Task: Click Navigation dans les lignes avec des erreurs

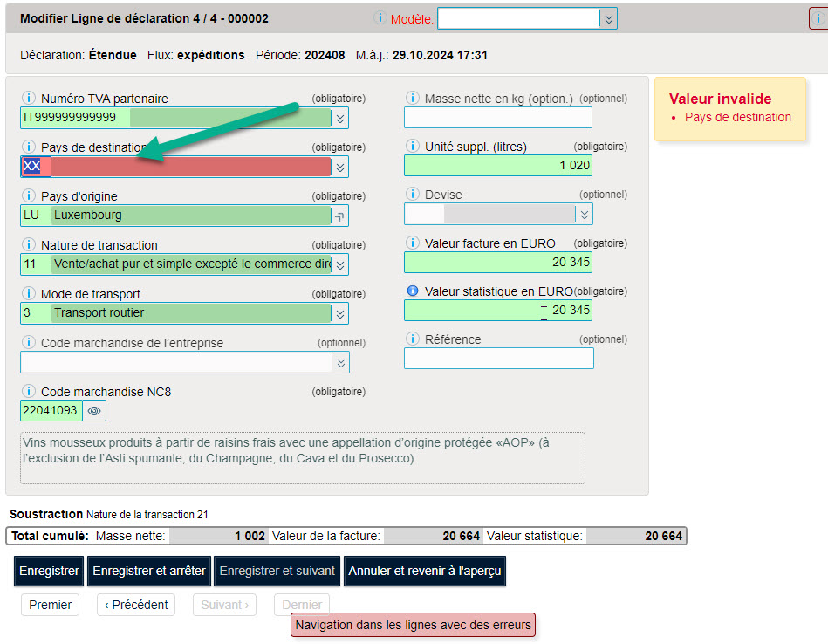Action: [413, 625]
